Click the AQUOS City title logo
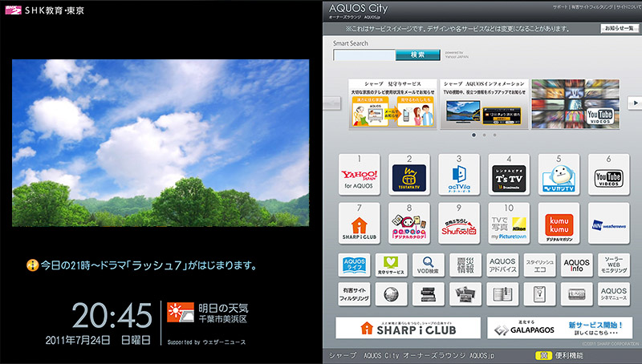Viewport: 642px width, 364px height. 358,8
